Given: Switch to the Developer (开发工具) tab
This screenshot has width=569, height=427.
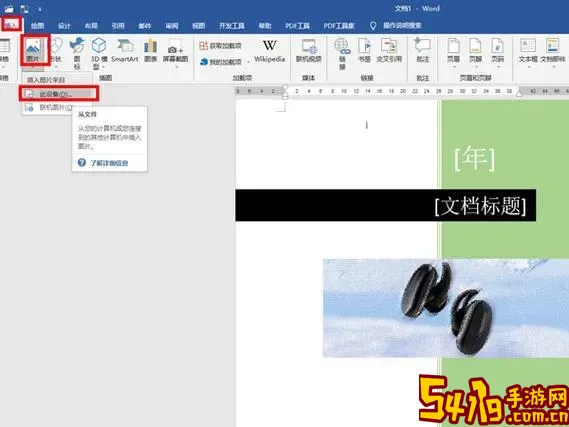Looking at the screenshot, I should pos(232,26).
